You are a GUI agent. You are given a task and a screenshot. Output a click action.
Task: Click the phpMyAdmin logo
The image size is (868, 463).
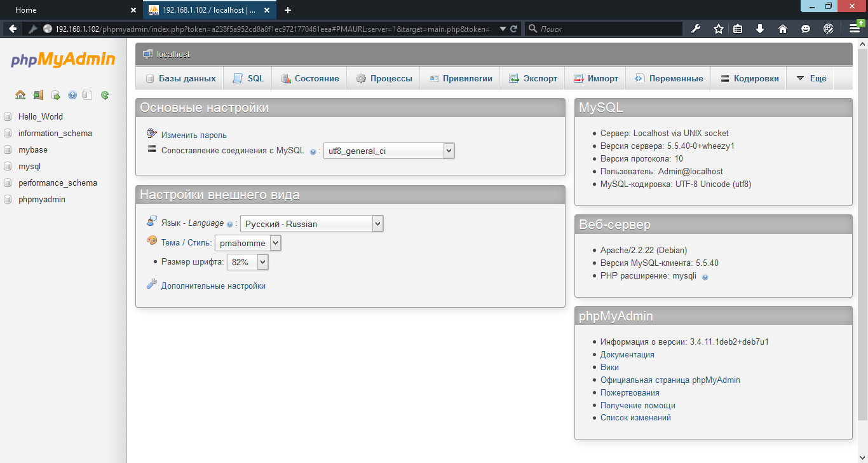coord(63,60)
